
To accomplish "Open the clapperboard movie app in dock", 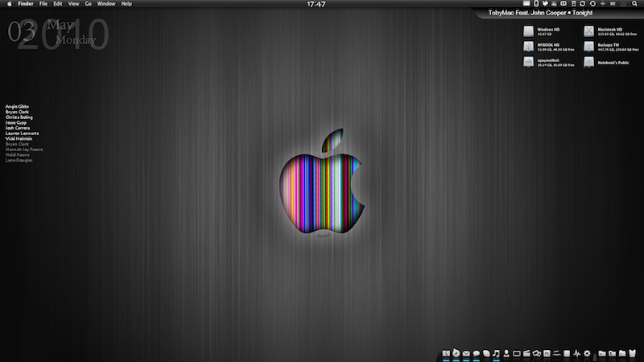I will (x=526, y=353).
